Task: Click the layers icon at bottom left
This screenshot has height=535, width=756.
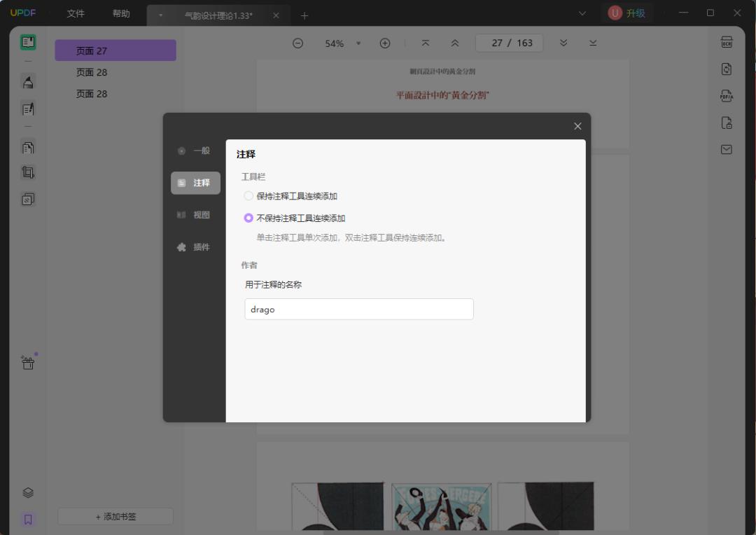Action: click(28, 492)
